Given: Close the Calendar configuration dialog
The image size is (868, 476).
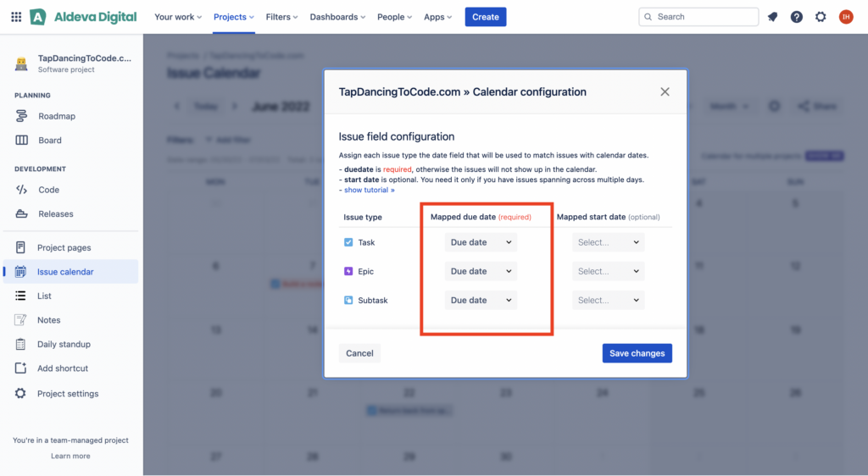Looking at the screenshot, I should (665, 91).
